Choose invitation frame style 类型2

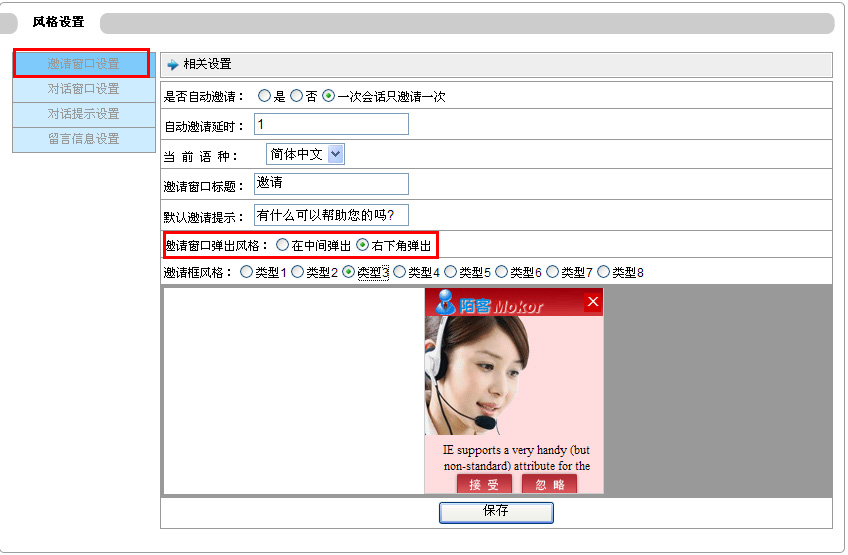[297, 272]
